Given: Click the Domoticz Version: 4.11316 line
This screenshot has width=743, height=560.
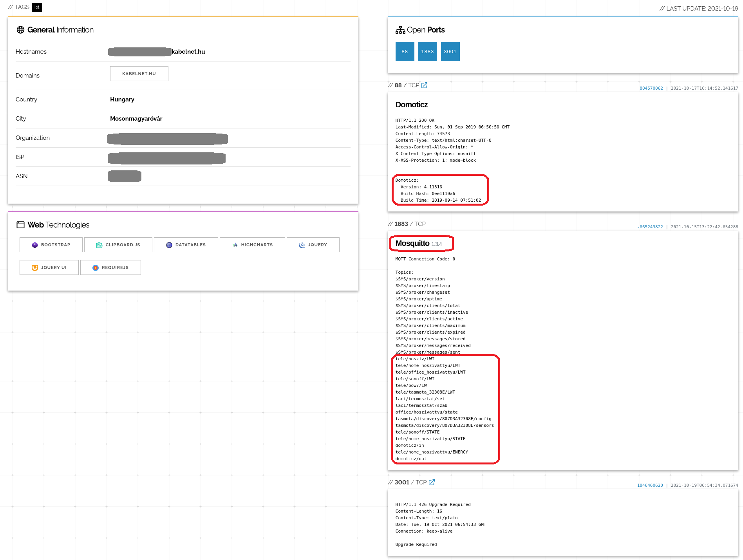Looking at the screenshot, I should tap(421, 187).
